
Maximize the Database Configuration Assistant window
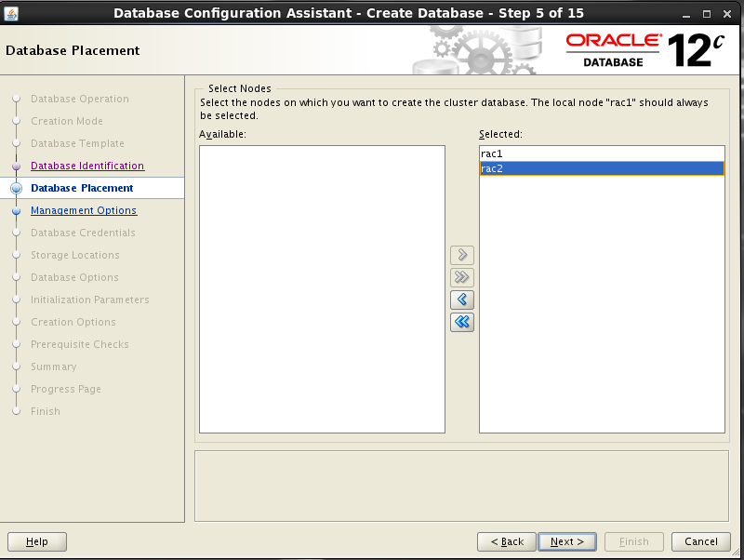tap(707, 14)
